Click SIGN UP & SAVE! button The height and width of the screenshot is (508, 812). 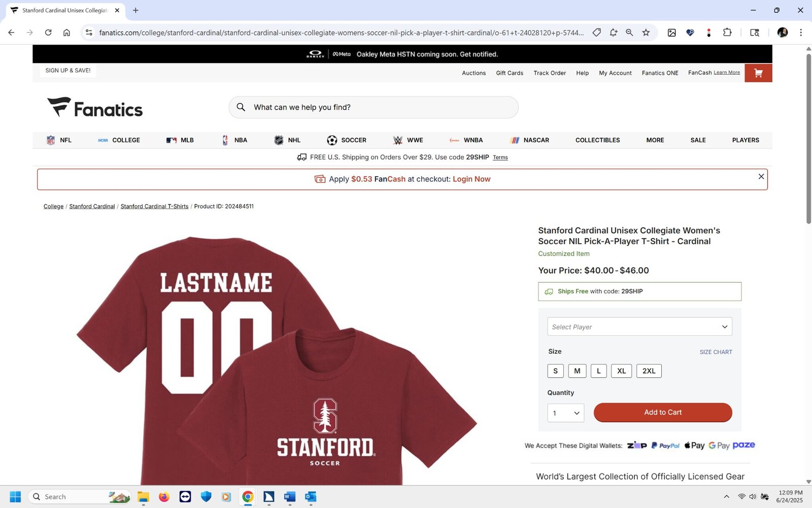tap(68, 71)
